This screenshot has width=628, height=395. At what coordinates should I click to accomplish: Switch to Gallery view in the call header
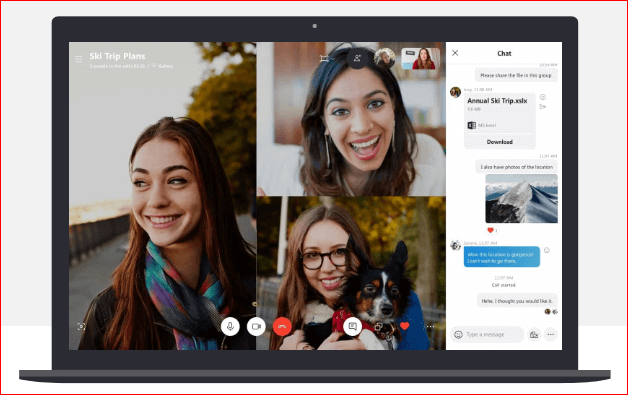click(x=163, y=66)
